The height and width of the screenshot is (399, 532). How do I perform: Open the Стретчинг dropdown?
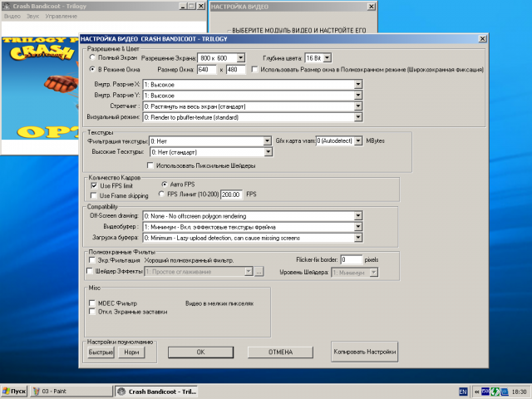pyautogui.click(x=358, y=106)
